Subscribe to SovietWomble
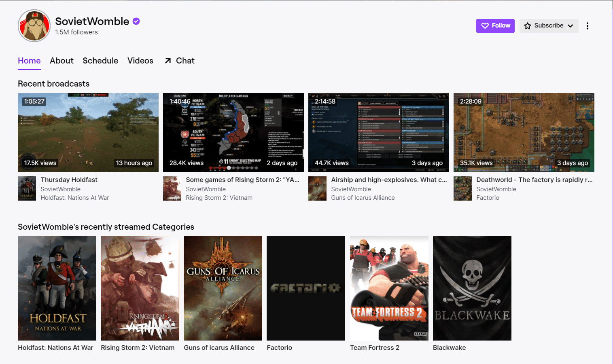Viewport: 613px width, 364px height. pos(549,26)
